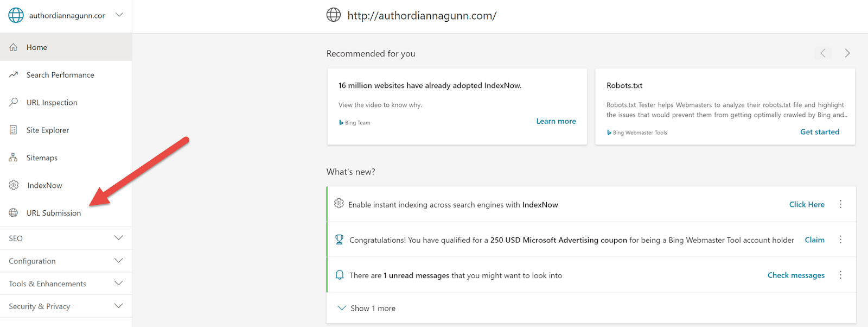Screen dimensions: 868x327
Task: Click the Sitemaps hierarchy icon
Action: point(14,158)
